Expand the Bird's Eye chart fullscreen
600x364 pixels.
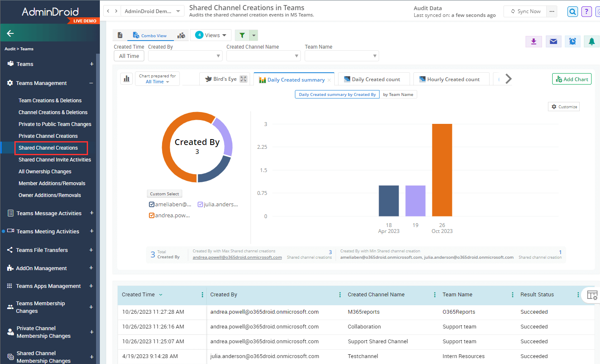tap(243, 79)
